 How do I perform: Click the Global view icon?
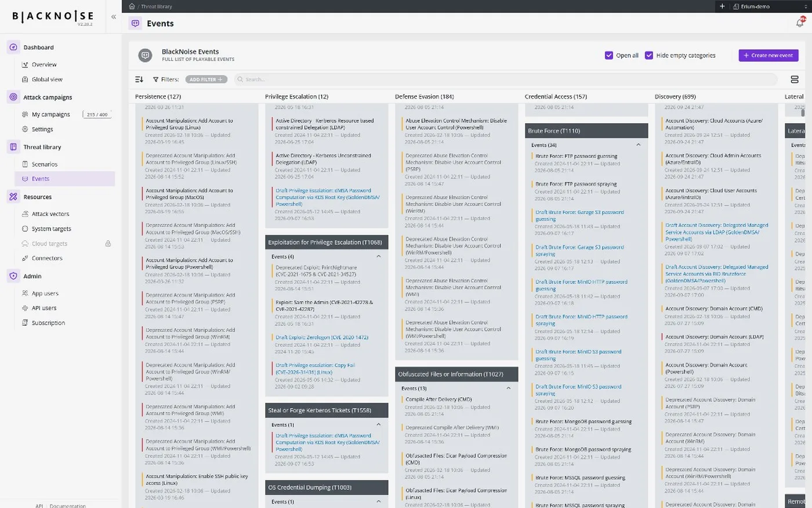coord(25,80)
